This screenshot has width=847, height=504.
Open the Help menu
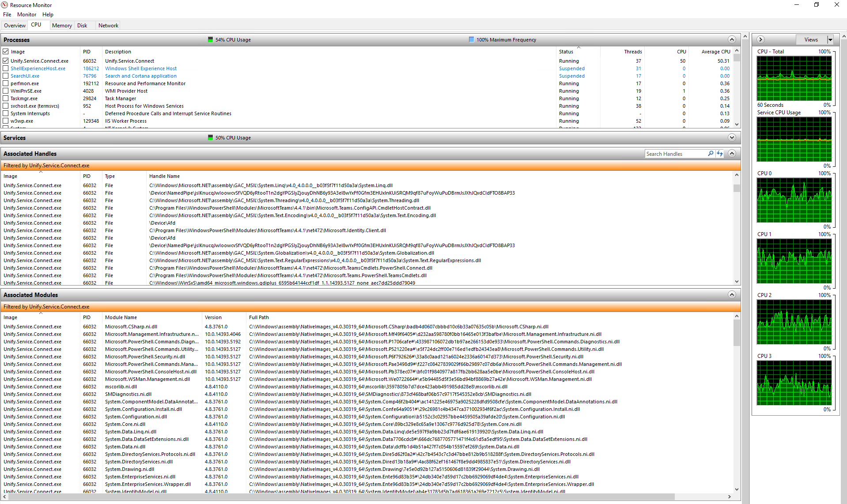tap(48, 15)
